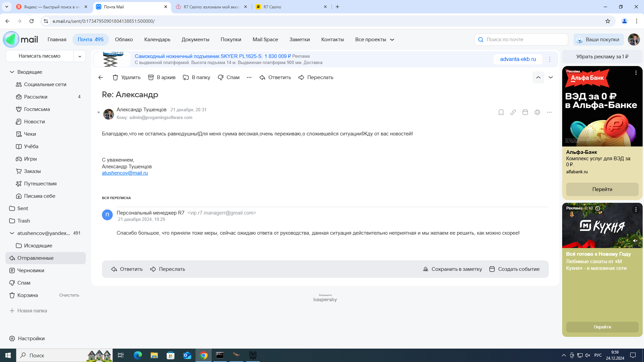
Task: Open File Explorer from taskbar
Action: tap(154, 355)
